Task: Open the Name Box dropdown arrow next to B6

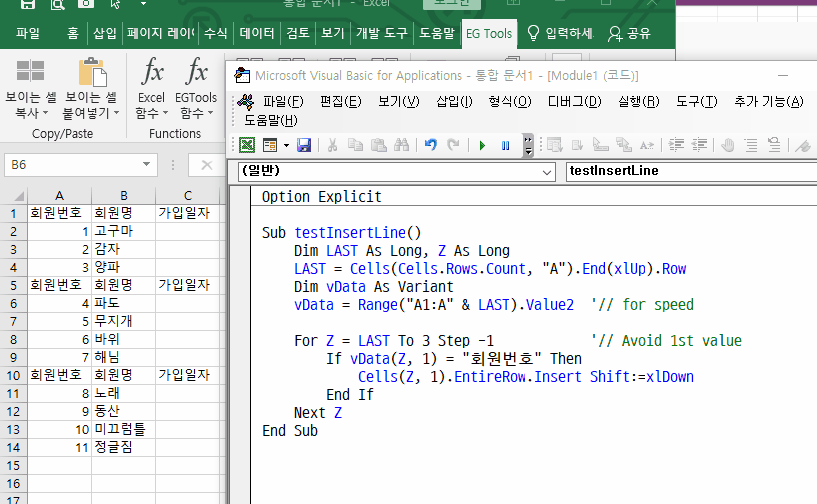Action: pos(146,165)
